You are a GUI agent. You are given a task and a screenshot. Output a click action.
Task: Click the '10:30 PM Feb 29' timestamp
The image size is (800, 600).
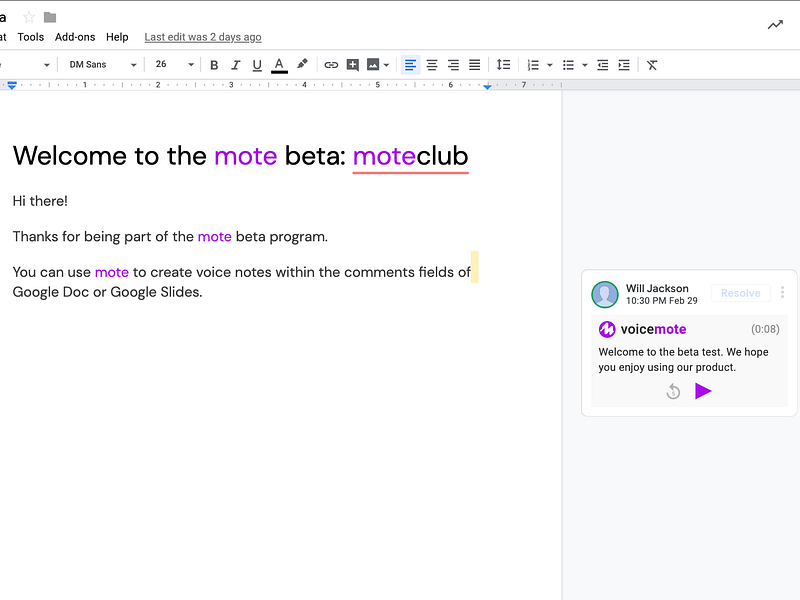(661, 301)
